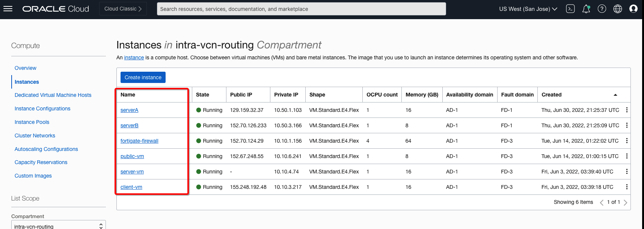The height and width of the screenshot is (229, 644).
Task: Open Overview in Compute sidebar
Action: pyautogui.click(x=26, y=68)
